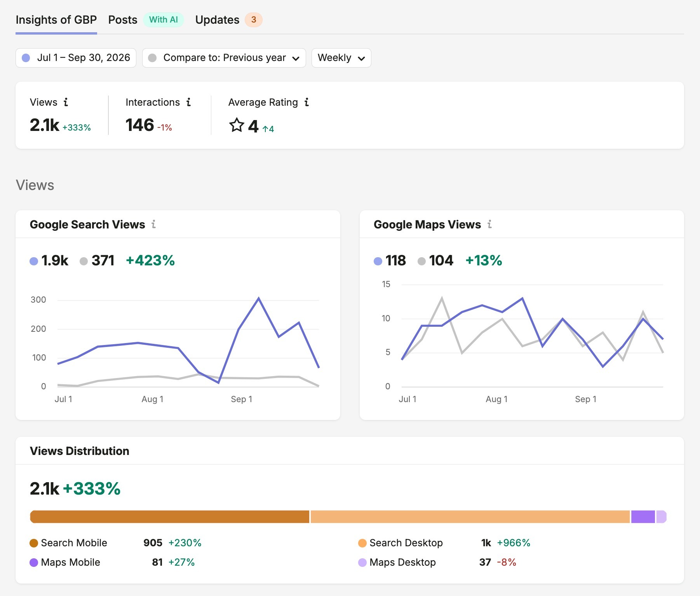
Task: Click the Aug 1 label on Search Views chart
Action: pos(152,399)
